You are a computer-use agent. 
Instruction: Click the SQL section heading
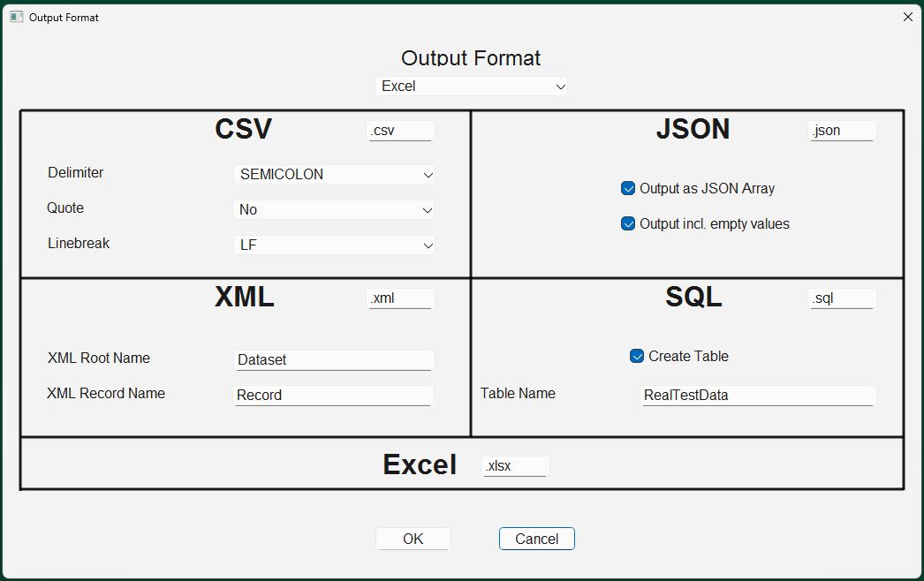click(x=693, y=297)
